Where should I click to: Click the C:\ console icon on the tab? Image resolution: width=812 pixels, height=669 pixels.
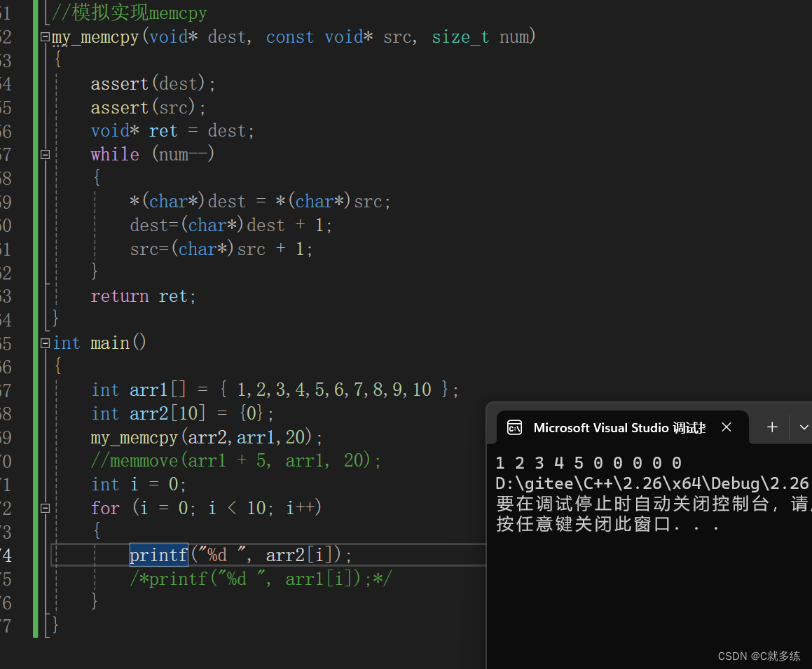pos(515,427)
